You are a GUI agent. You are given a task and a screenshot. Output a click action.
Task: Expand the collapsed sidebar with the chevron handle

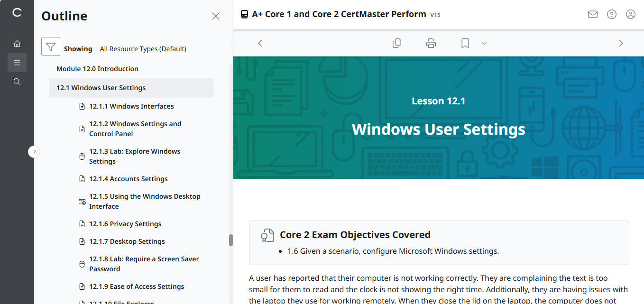pyautogui.click(x=34, y=151)
